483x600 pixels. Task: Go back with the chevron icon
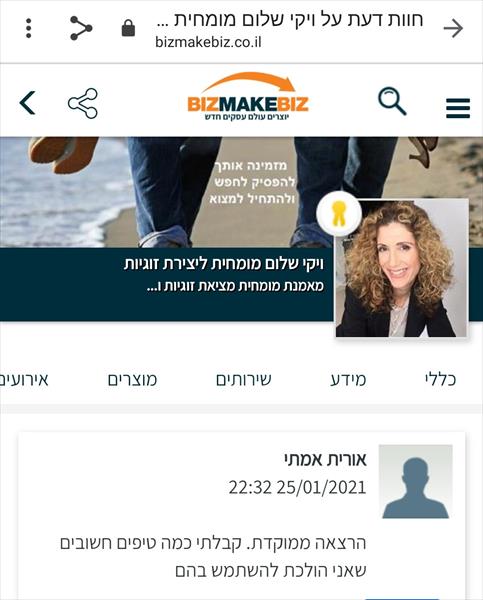[x=28, y=103]
